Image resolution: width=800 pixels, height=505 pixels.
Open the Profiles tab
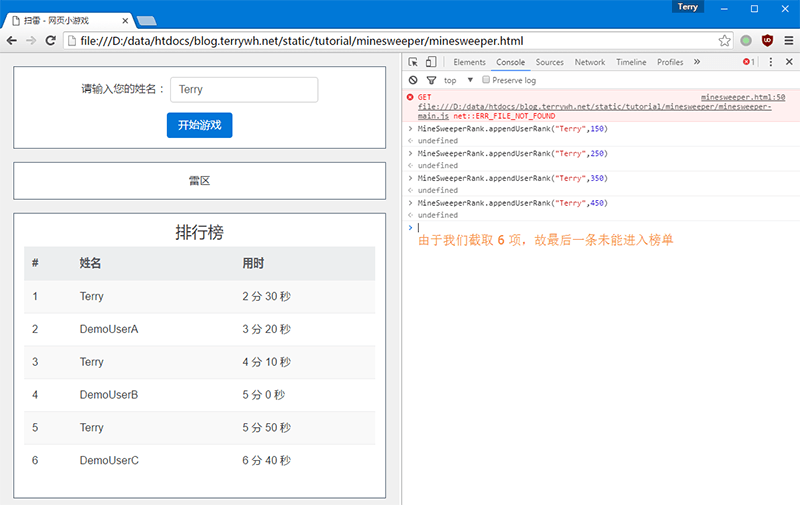click(x=670, y=62)
